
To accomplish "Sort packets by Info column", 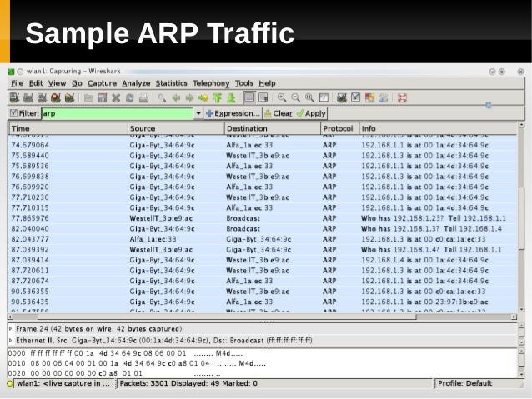I will pyautogui.click(x=438, y=128).
